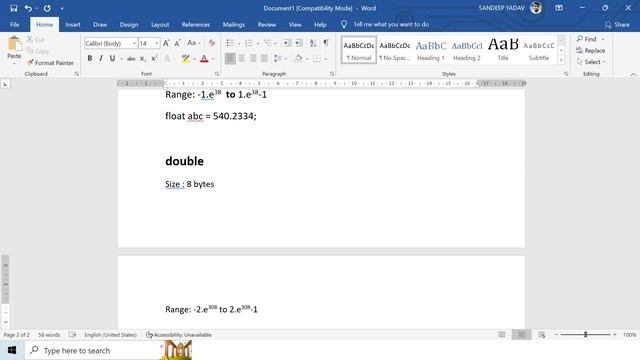
Task: Click Format Painter brush
Action: tap(50, 63)
